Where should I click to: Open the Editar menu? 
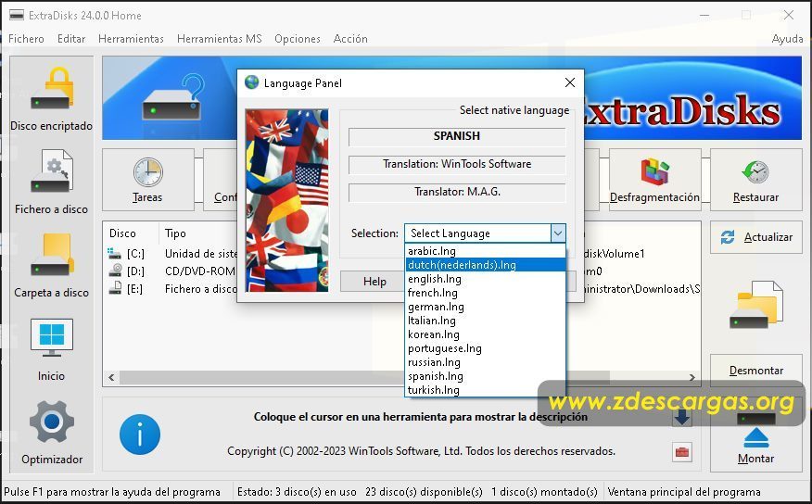71,39
